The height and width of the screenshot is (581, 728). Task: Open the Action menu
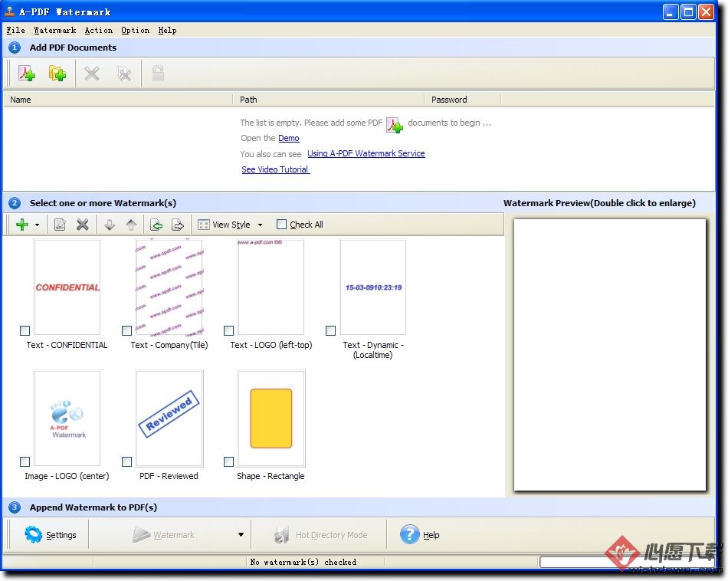tap(98, 30)
